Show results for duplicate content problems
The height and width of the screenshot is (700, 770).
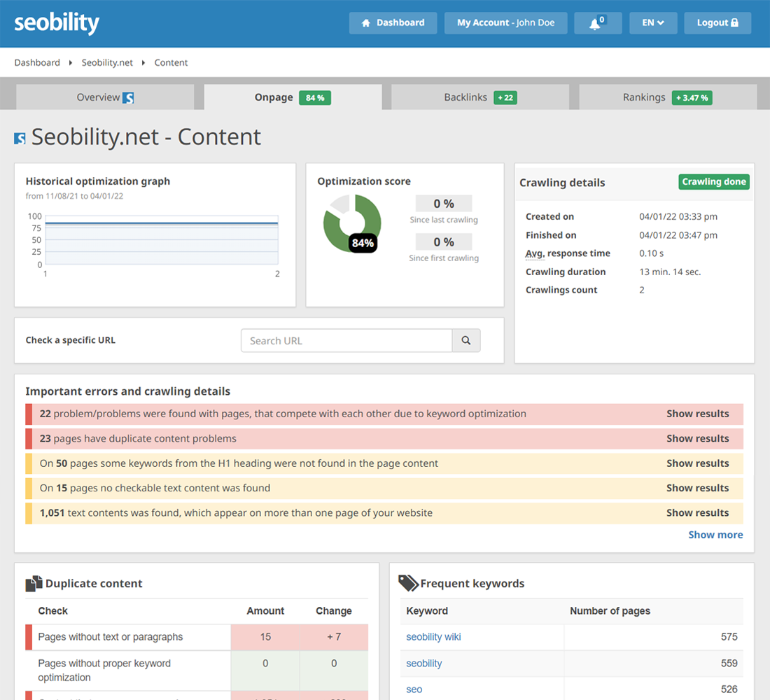point(697,438)
